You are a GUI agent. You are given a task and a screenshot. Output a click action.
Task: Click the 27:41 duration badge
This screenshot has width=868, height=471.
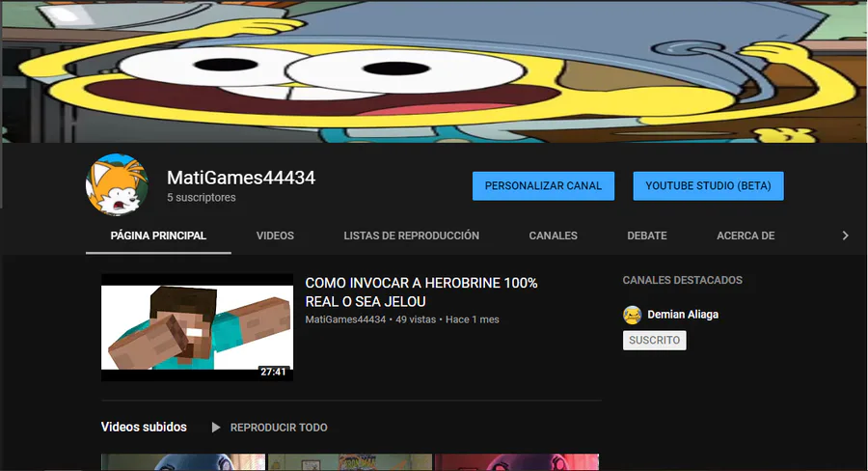(x=274, y=372)
